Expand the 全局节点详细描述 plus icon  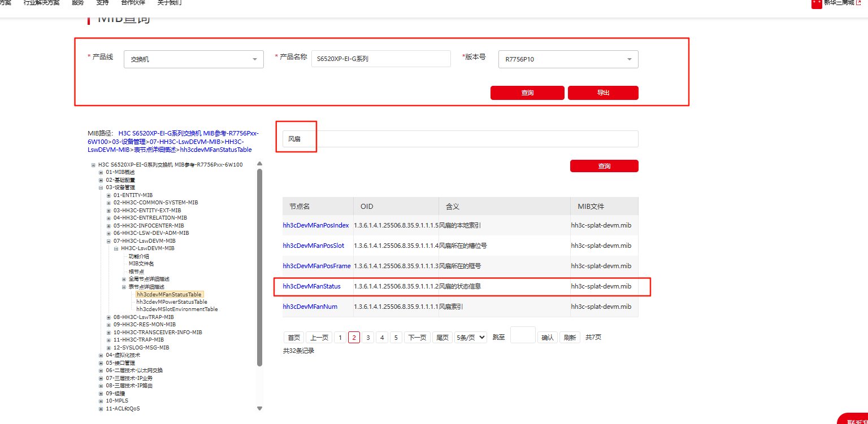click(x=124, y=279)
